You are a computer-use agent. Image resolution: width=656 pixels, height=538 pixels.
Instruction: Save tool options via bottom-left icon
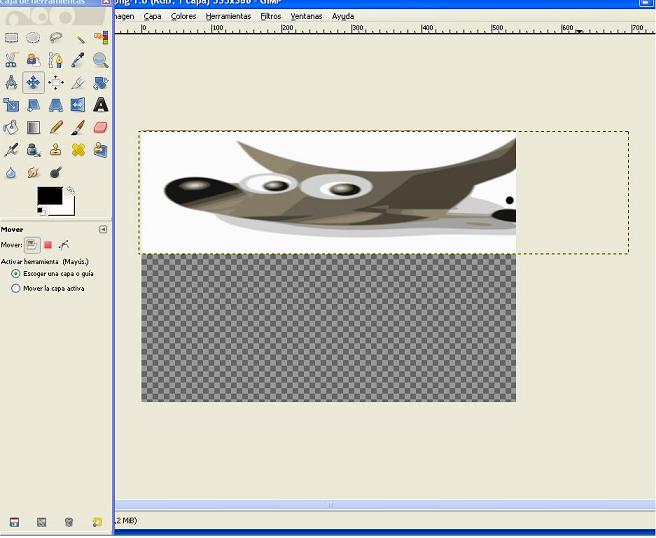coord(14,522)
